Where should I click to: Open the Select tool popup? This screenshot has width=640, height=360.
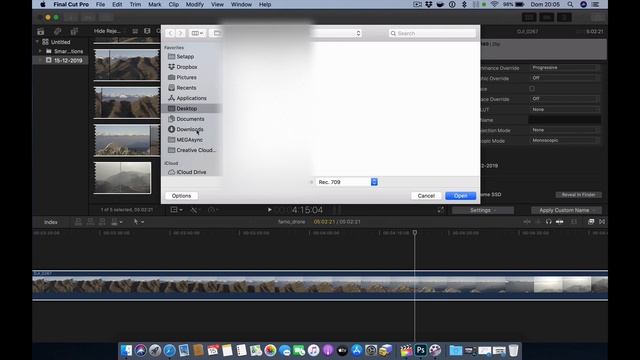[139, 222]
